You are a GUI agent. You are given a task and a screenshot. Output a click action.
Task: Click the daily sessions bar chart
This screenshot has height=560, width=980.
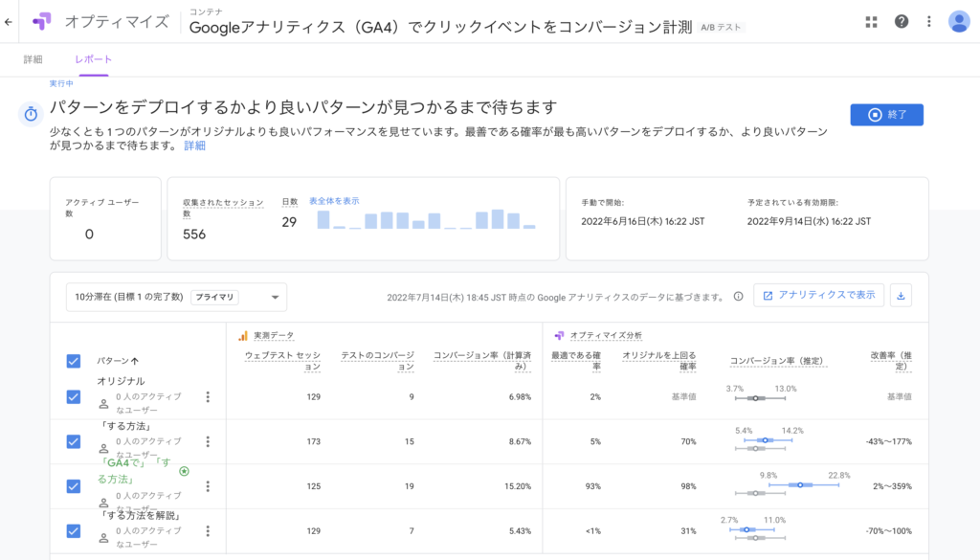click(426, 219)
